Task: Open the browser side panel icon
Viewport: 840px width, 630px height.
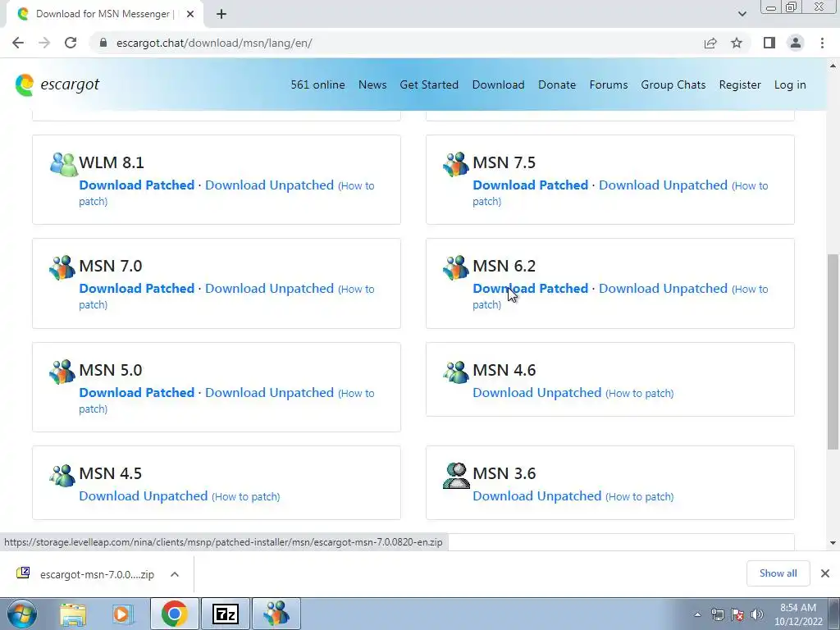Action: pyautogui.click(x=769, y=43)
